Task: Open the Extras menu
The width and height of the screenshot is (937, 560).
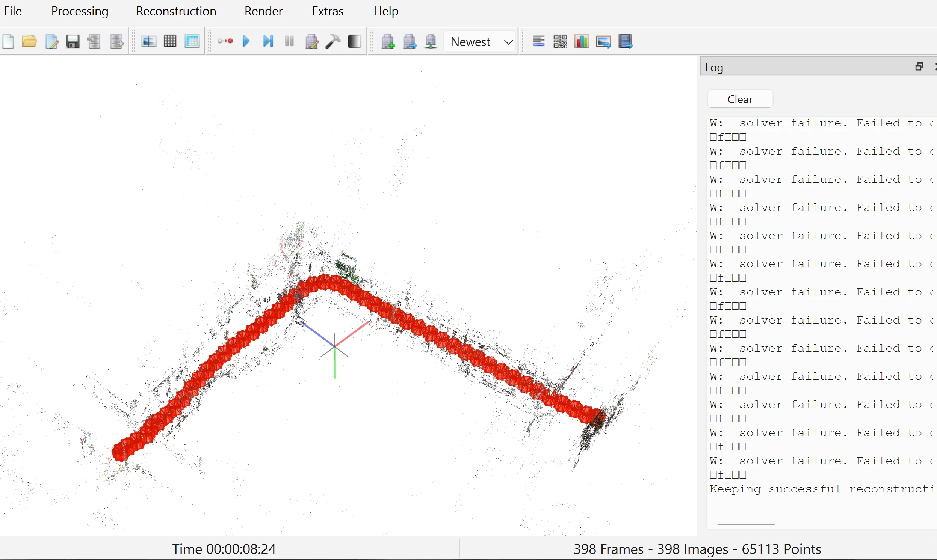Action: coord(328,11)
